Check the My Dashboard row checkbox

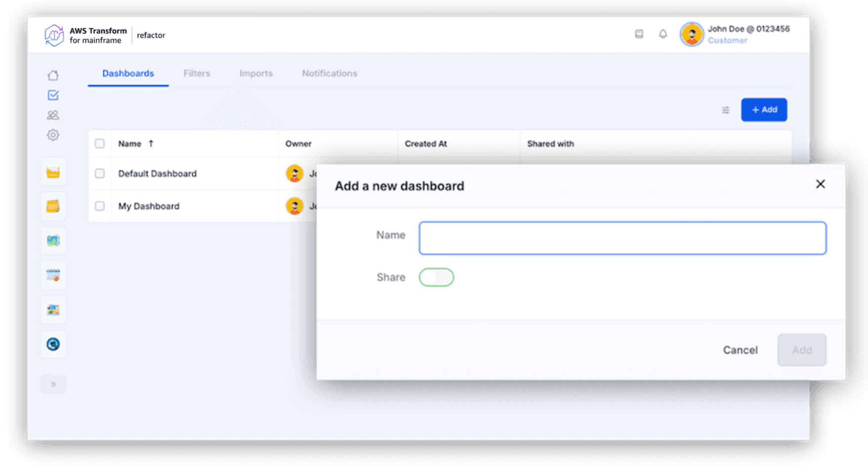click(x=100, y=206)
